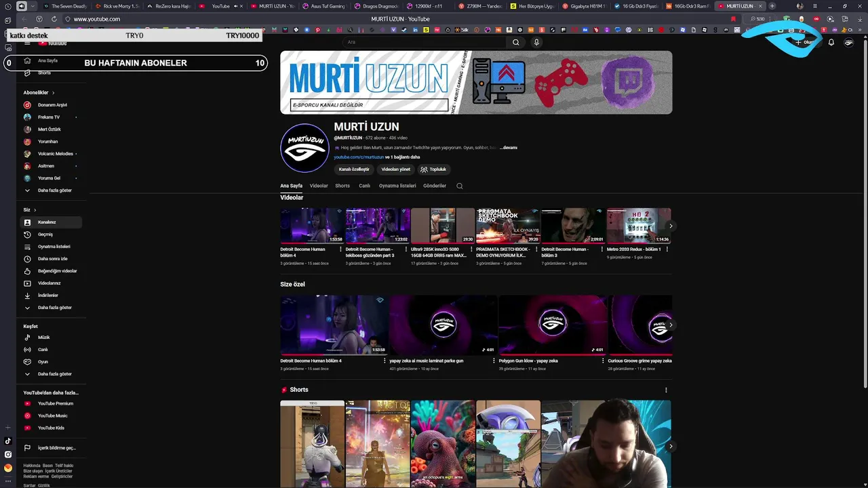Switch to the Shorts channel tab

tap(342, 186)
